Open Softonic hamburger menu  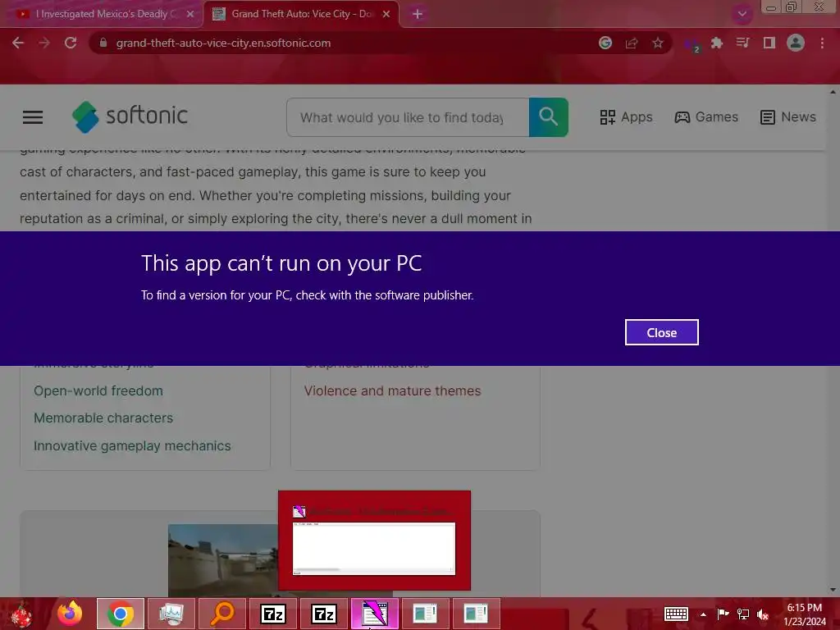[33, 116]
